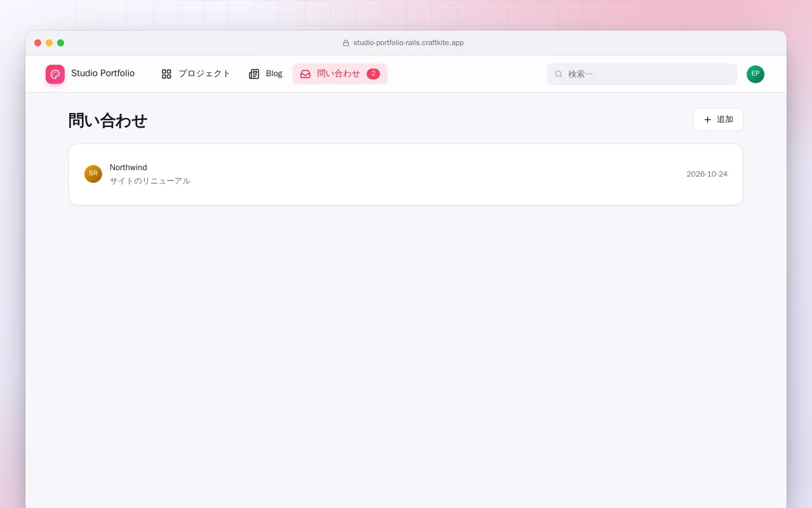Click the magnifier icon in search box

click(559, 74)
